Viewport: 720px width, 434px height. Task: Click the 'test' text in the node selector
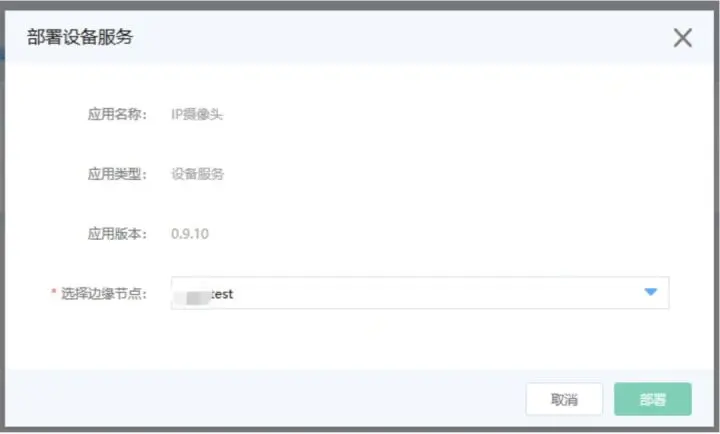tap(222, 294)
